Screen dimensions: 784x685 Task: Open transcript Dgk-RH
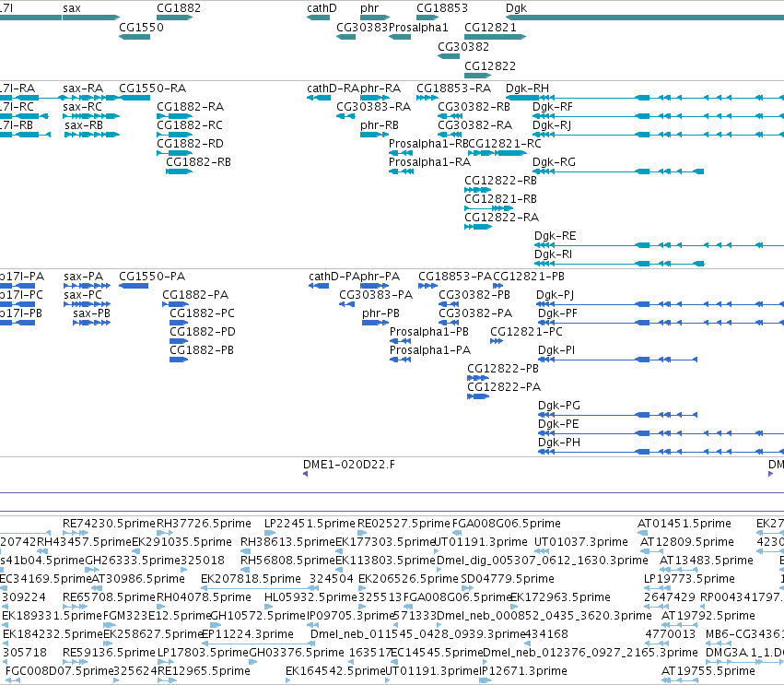point(527,89)
